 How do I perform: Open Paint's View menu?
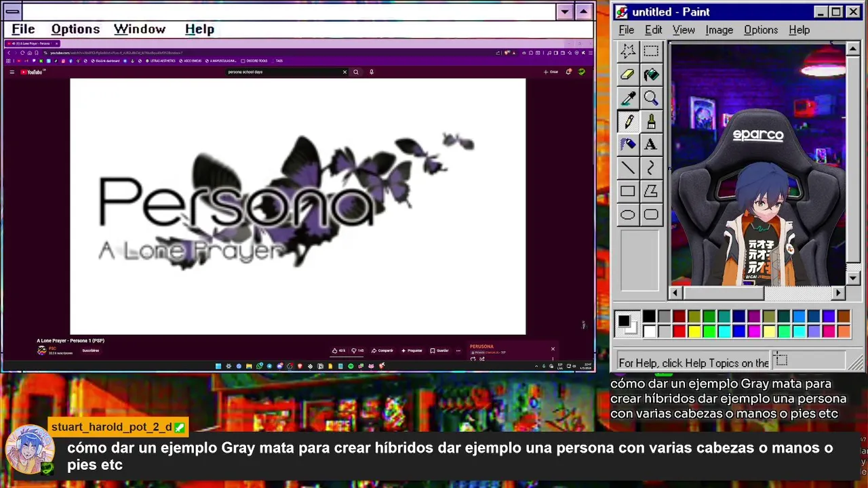(684, 30)
